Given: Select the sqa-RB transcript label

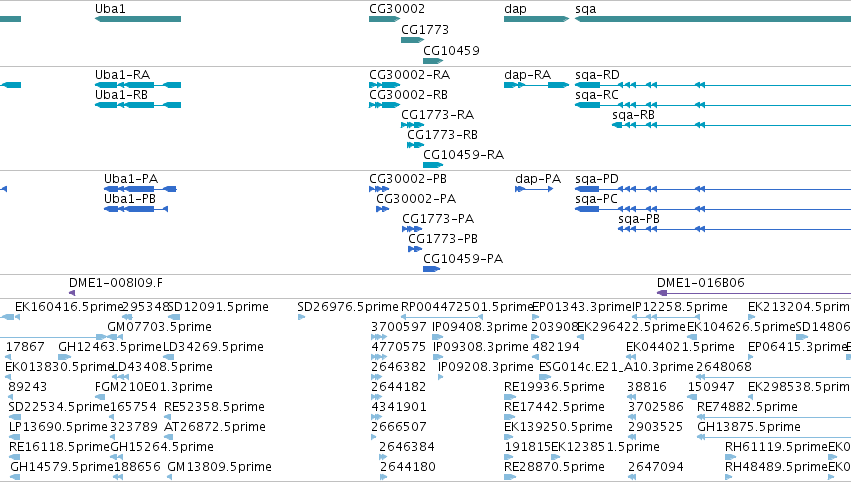Looking at the screenshot, I should point(633,115).
